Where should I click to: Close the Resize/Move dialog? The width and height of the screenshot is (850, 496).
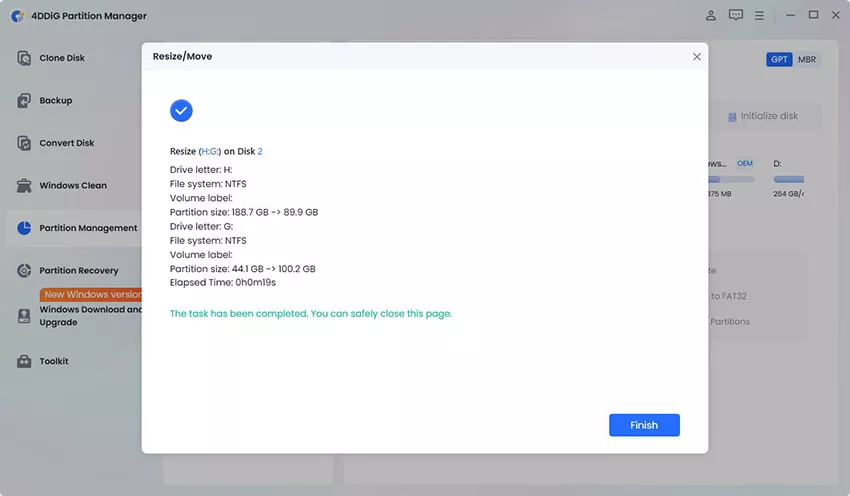coord(697,57)
